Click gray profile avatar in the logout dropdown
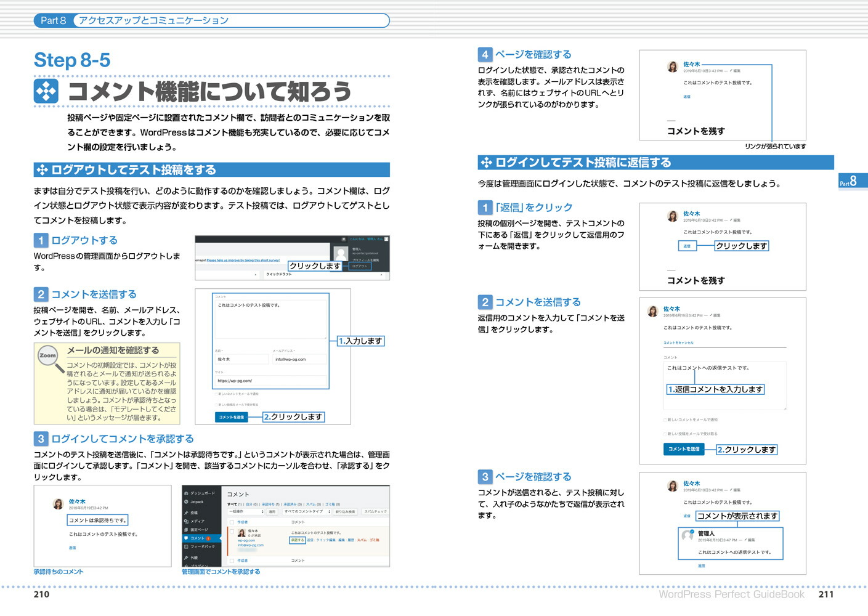The height and width of the screenshot is (616, 868). [x=341, y=254]
